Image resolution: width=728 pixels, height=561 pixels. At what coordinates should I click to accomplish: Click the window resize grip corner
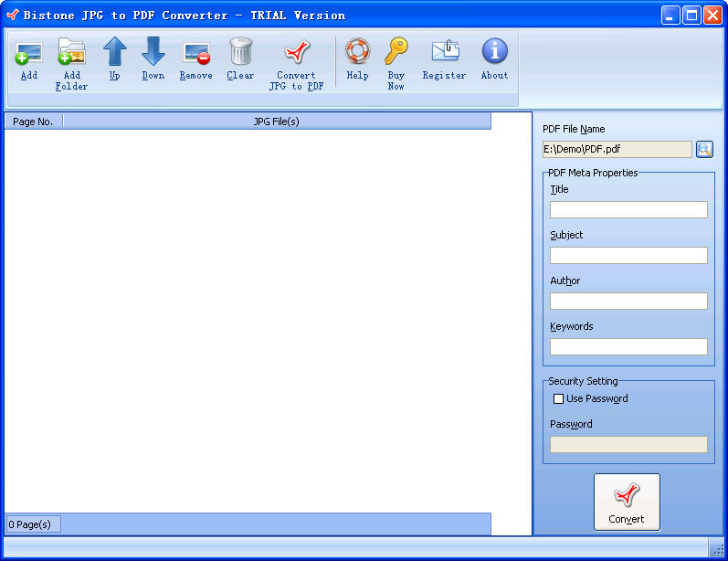718,549
